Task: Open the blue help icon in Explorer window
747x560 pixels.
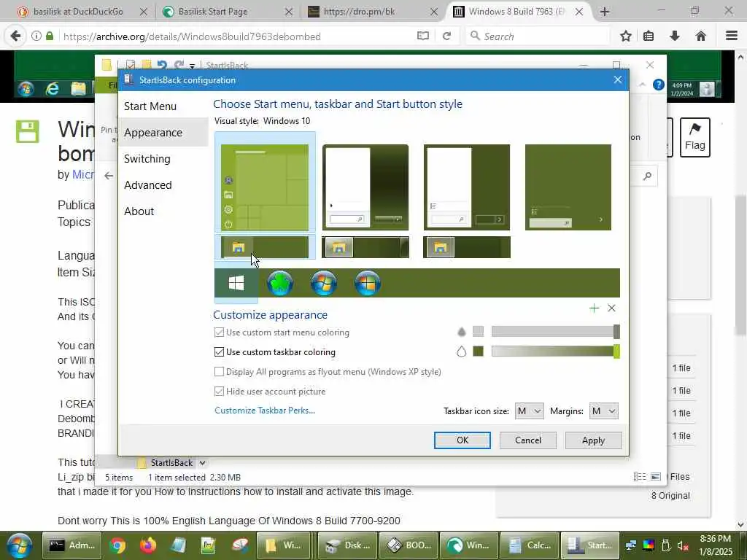Action: click(659, 85)
